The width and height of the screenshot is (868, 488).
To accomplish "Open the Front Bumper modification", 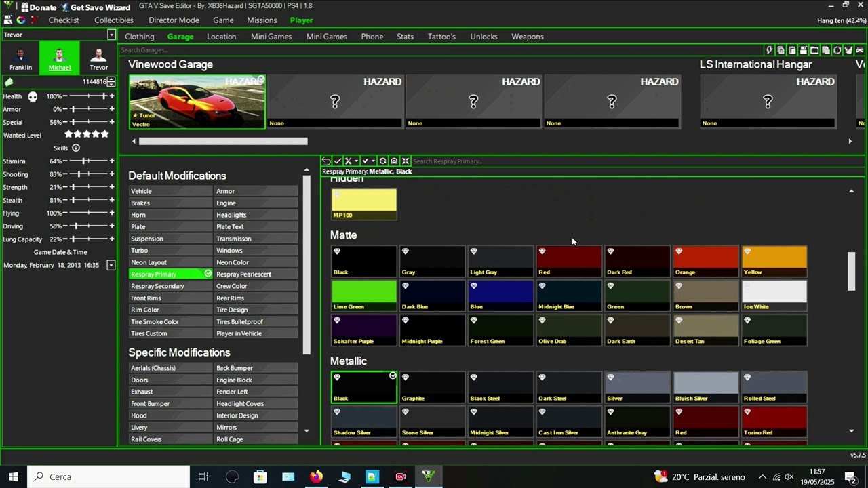I will click(171, 403).
